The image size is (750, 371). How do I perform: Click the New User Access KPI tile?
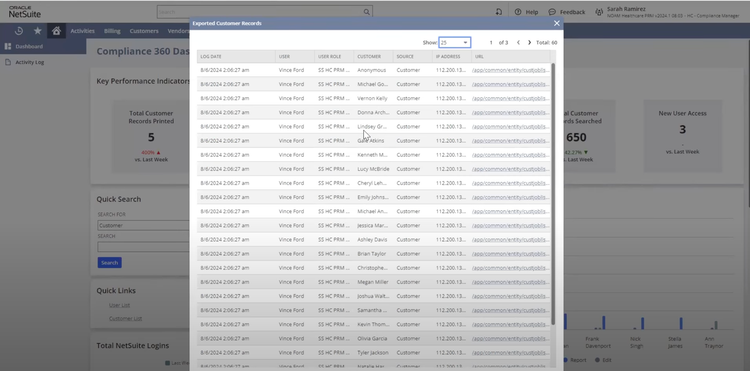tap(683, 136)
